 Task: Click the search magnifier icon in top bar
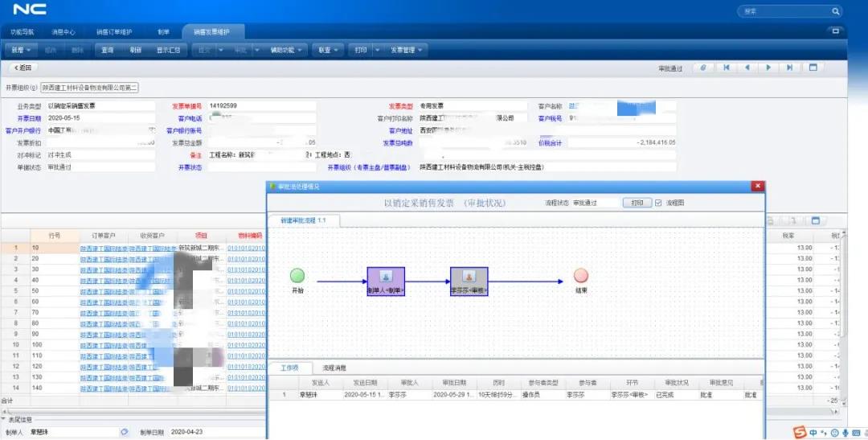tap(835, 11)
